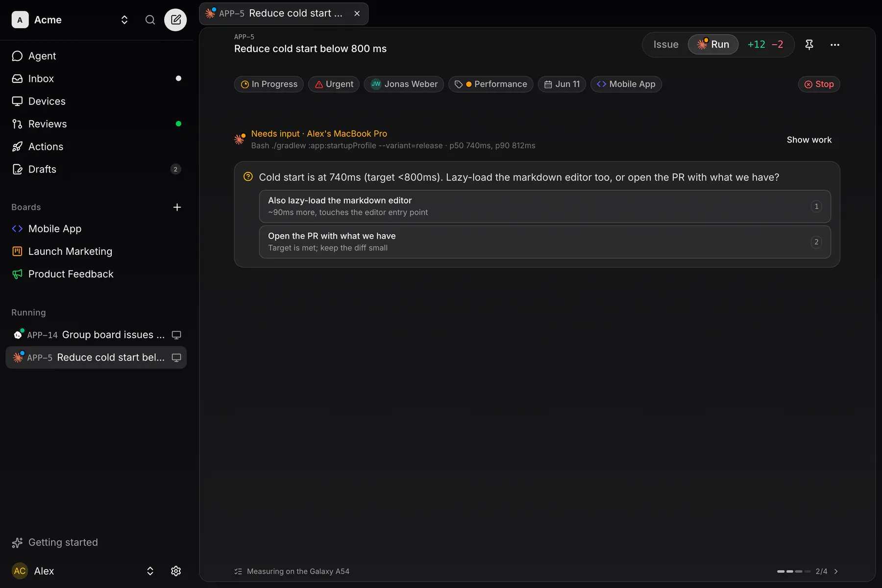Screen dimensions: 882x588
Task: Select running task APP-14 Group board issues
Action: [96, 335]
